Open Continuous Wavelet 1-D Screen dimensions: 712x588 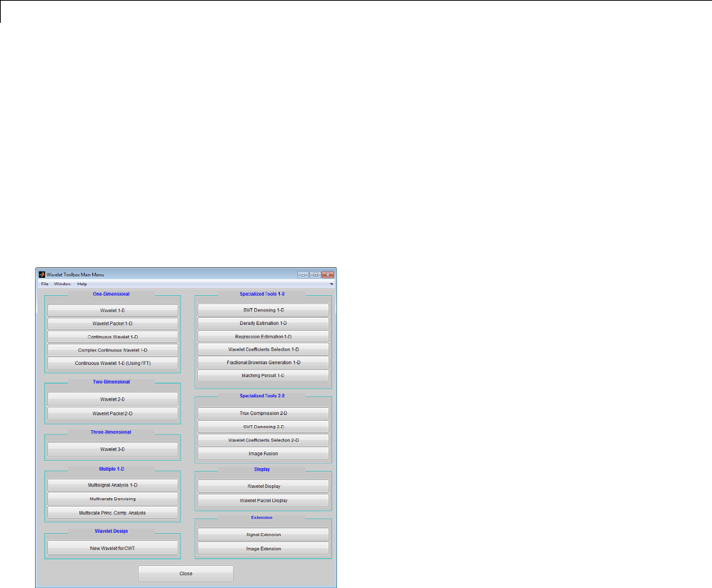[x=113, y=337]
